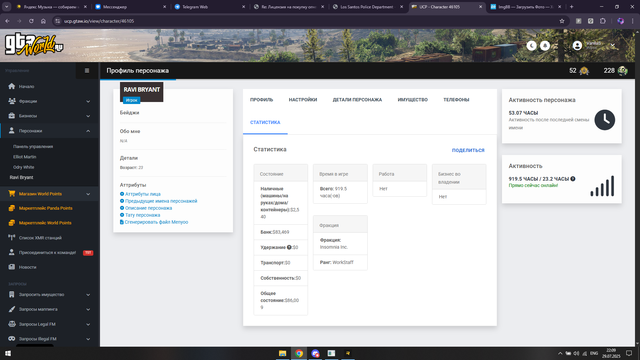Click the Персонажи person icon
Viewport: 640px width, 360px height.
(x=11, y=131)
